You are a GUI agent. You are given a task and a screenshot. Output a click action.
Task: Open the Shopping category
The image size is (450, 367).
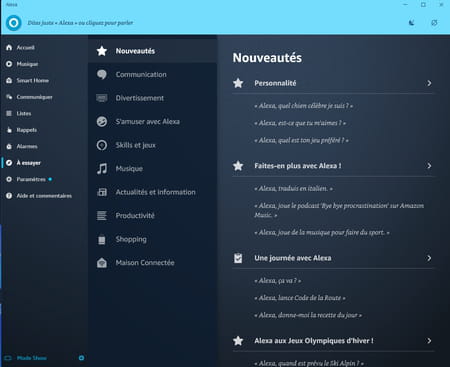click(x=153, y=239)
